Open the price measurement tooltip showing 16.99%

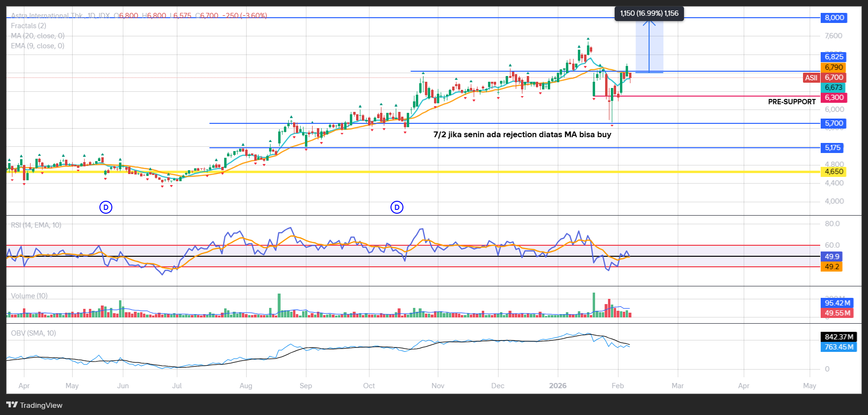tap(649, 13)
